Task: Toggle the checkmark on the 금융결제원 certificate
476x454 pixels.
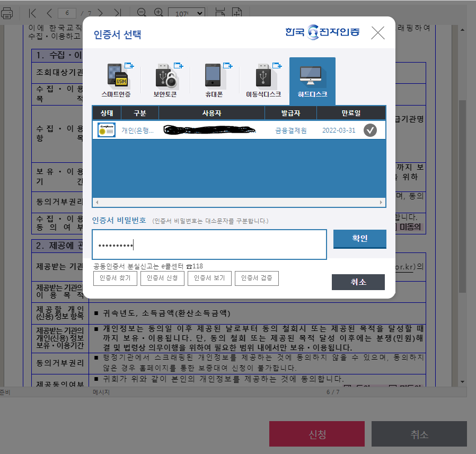Action: point(370,130)
